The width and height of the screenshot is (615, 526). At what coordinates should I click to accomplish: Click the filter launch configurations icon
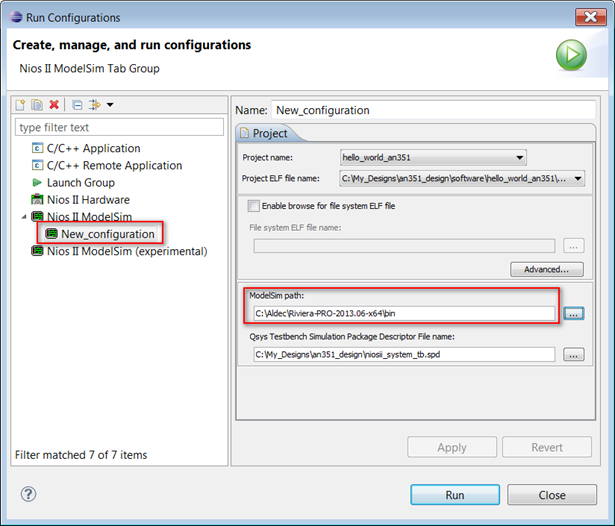click(x=95, y=104)
